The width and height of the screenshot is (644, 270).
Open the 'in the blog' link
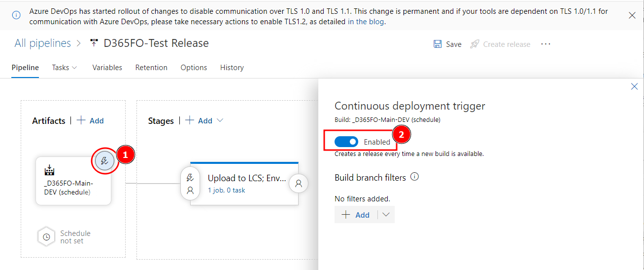(366, 21)
